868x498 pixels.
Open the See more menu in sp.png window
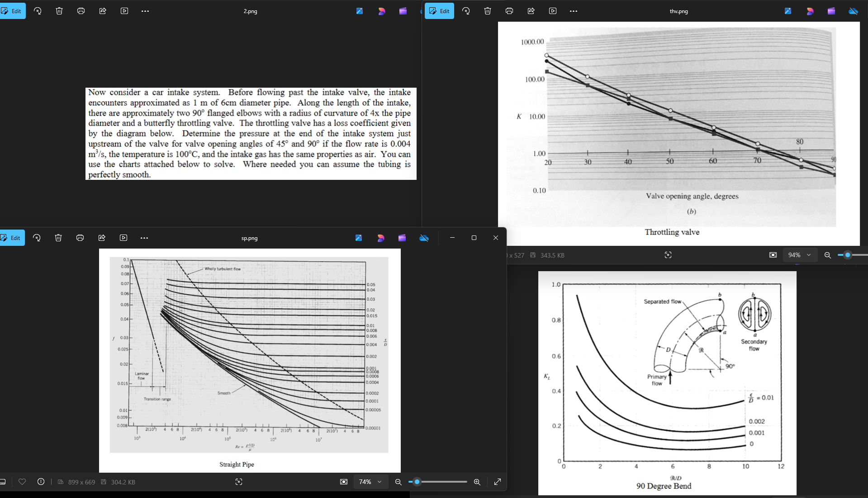[144, 238]
